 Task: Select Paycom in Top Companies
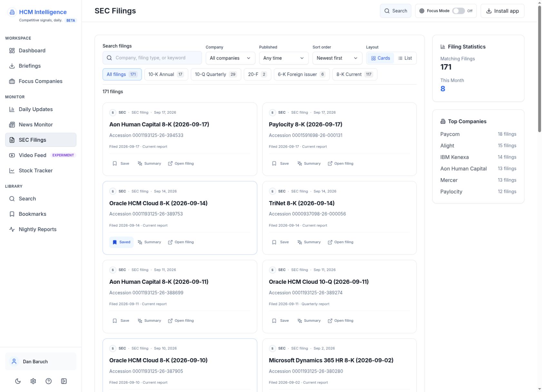(x=478, y=134)
